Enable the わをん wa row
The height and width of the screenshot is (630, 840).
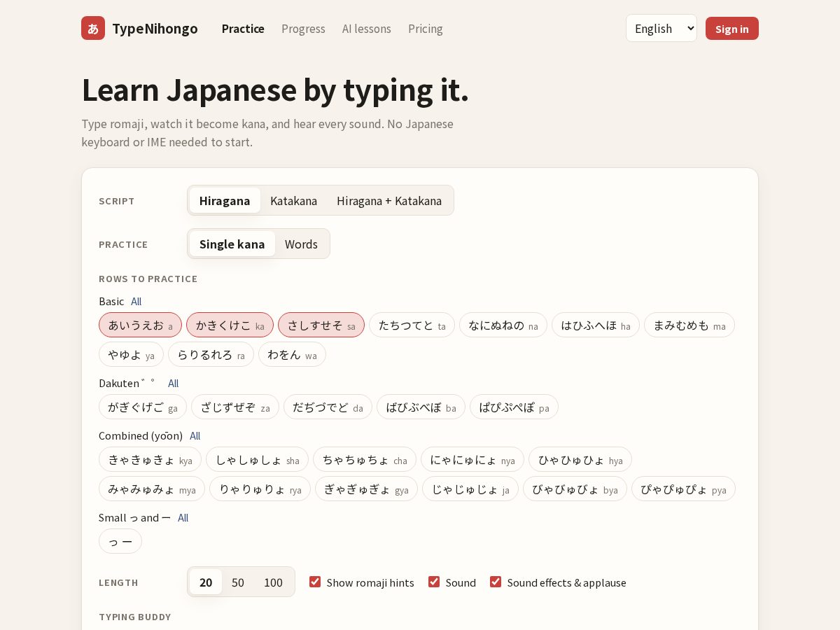coord(292,354)
